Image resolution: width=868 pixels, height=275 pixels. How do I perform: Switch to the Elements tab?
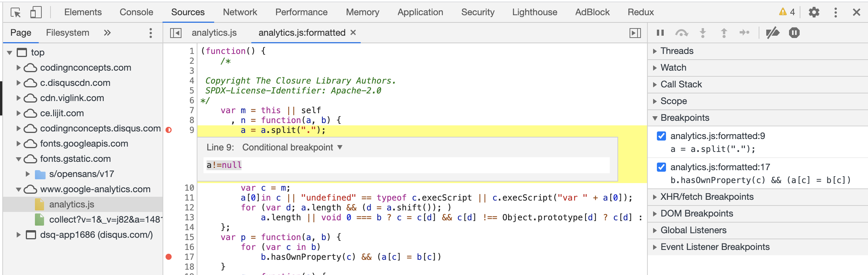point(83,12)
